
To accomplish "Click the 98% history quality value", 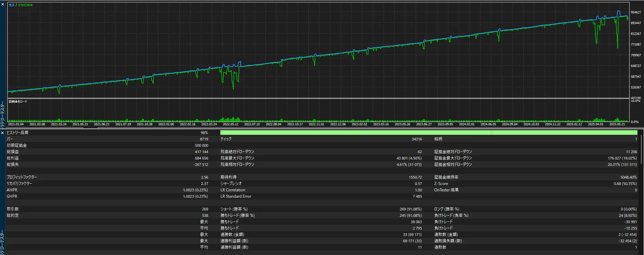I will point(204,133).
